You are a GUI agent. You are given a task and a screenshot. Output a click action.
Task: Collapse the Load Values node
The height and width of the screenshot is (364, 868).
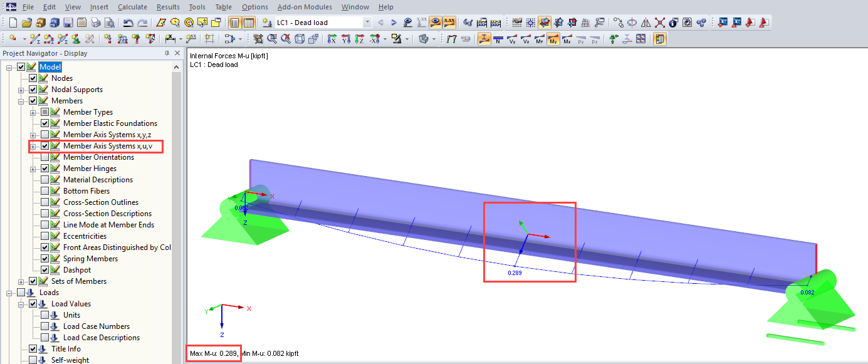[x=21, y=304]
